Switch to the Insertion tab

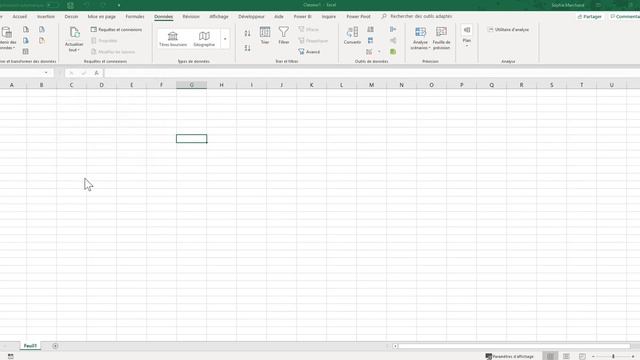click(46, 17)
